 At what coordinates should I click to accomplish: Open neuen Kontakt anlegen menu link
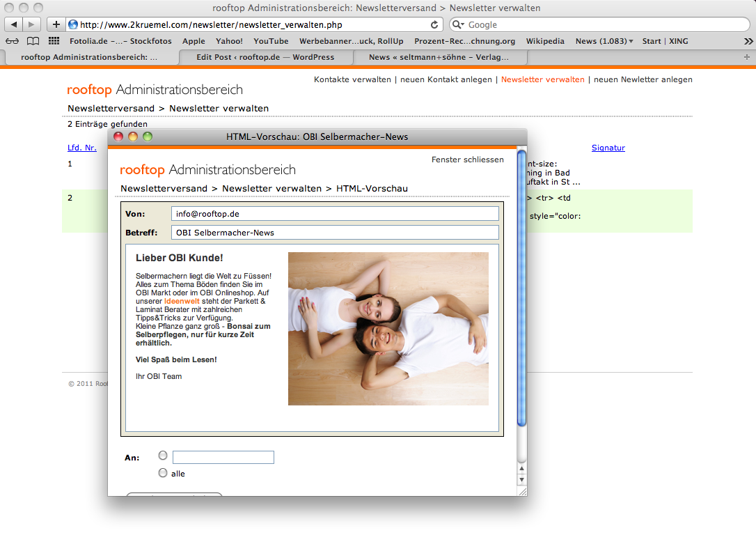[446, 79]
